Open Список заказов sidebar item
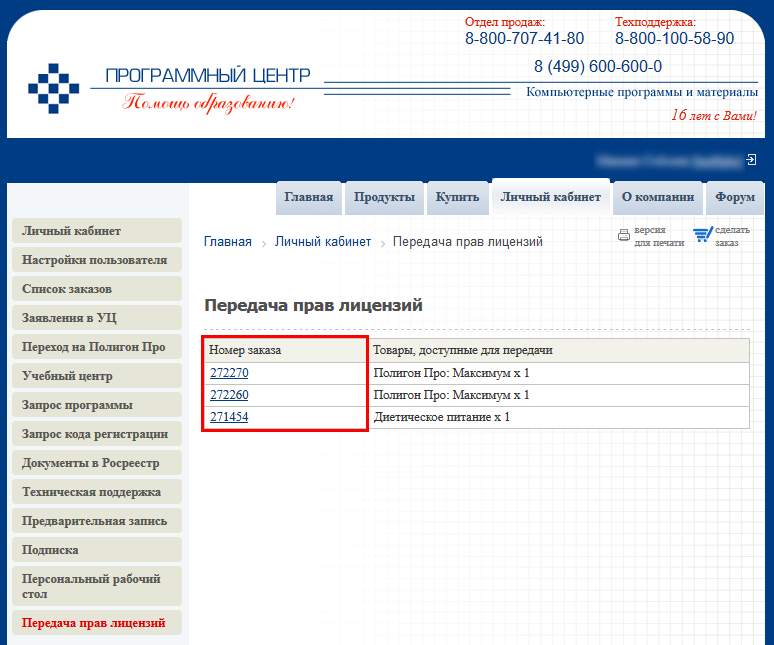Viewport: 774px width, 645px height. point(97,289)
